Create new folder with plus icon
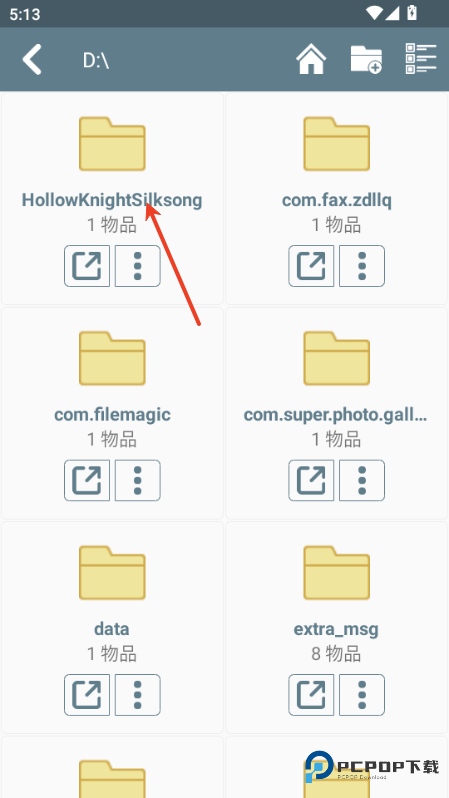 click(367, 60)
